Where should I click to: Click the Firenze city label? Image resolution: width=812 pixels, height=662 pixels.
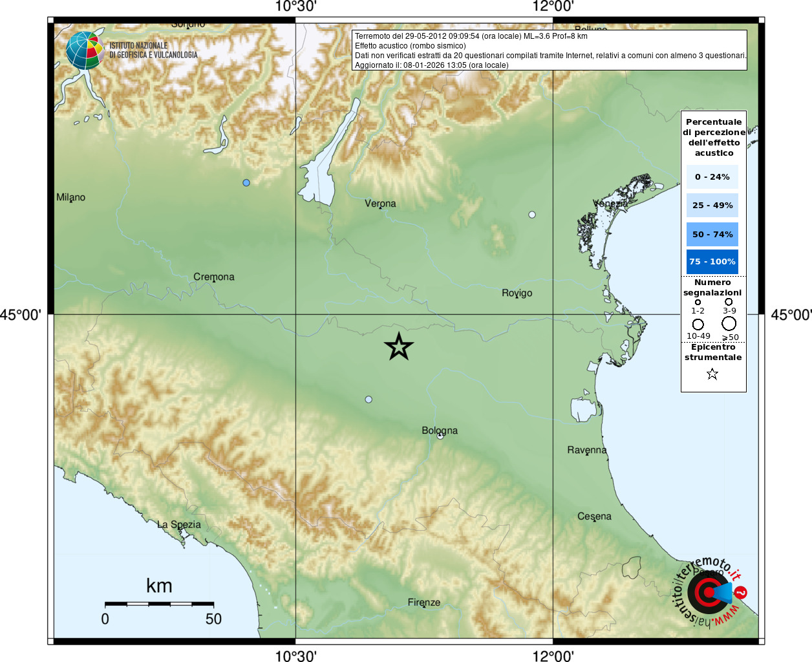pyautogui.click(x=424, y=603)
